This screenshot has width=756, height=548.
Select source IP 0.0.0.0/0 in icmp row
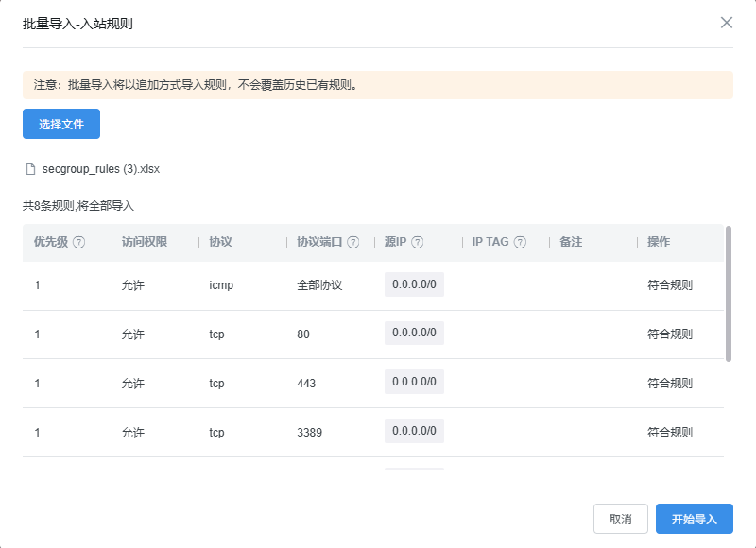click(x=414, y=283)
